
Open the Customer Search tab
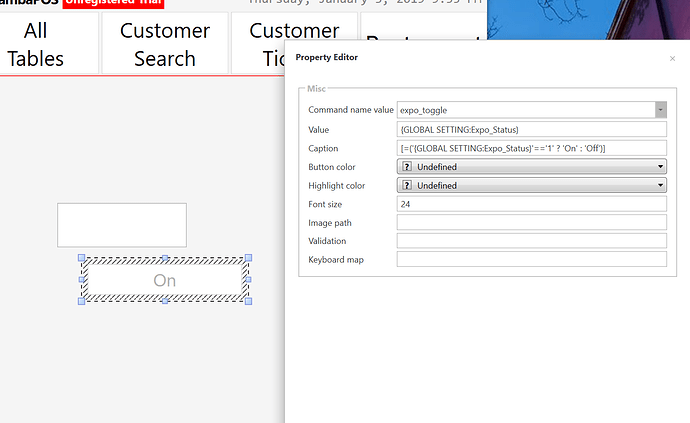point(165,43)
